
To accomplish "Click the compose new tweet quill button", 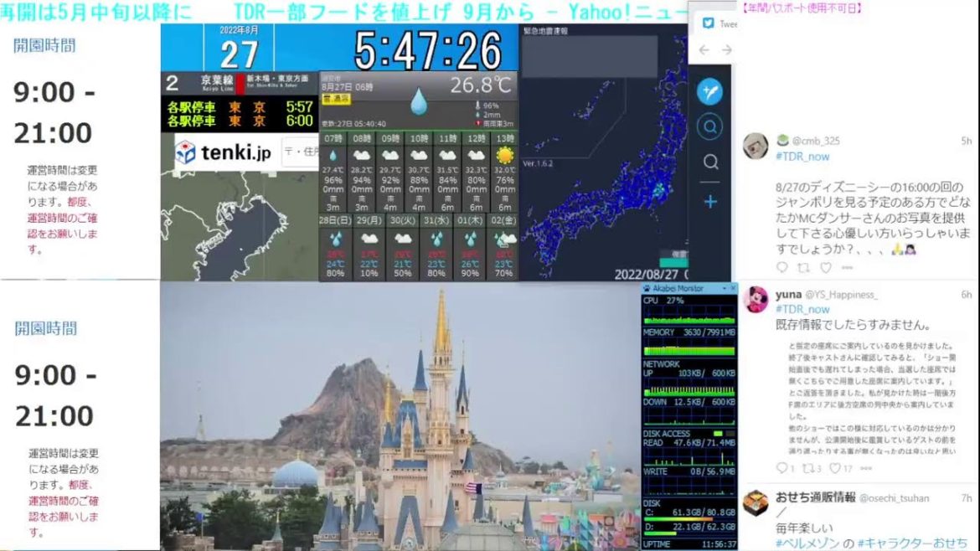I will 710,92.
